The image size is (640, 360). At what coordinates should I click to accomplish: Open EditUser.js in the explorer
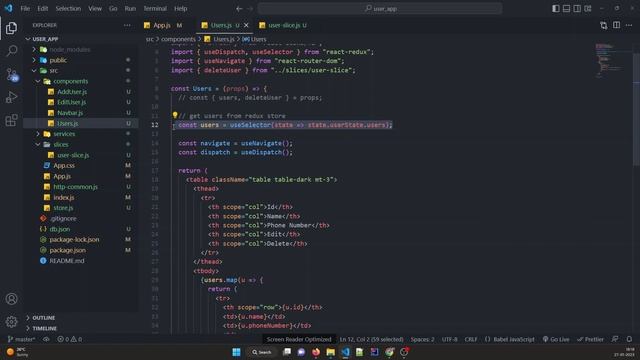(x=71, y=102)
